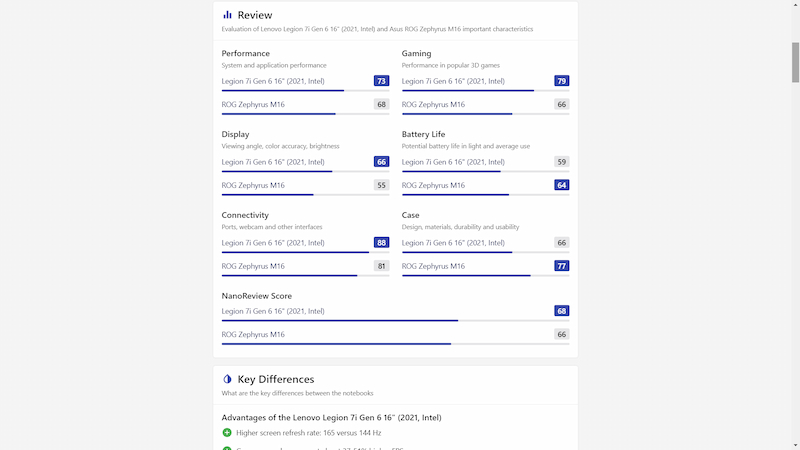This screenshot has width=800, height=450.
Task: Select Legion 7i label under Case
Action: point(453,243)
